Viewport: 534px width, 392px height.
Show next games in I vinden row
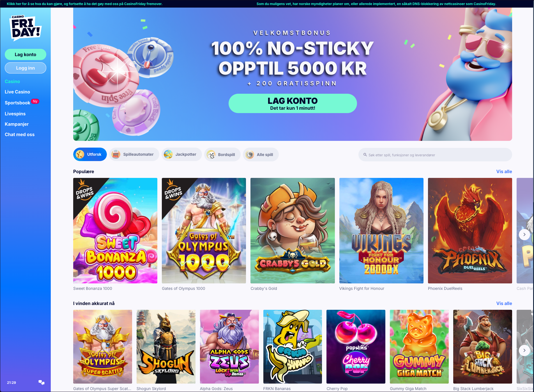pos(524,350)
